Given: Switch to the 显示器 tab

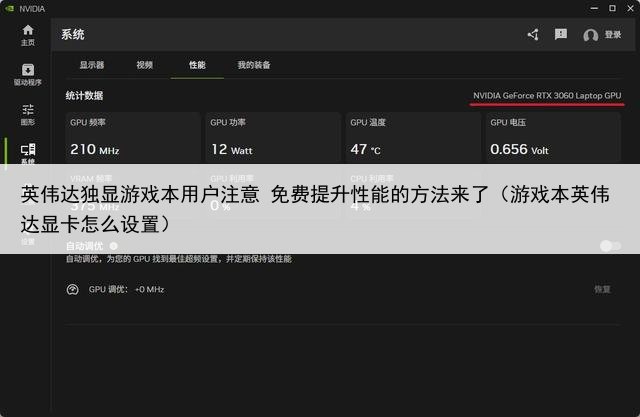Looking at the screenshot, I should (92, 65).
